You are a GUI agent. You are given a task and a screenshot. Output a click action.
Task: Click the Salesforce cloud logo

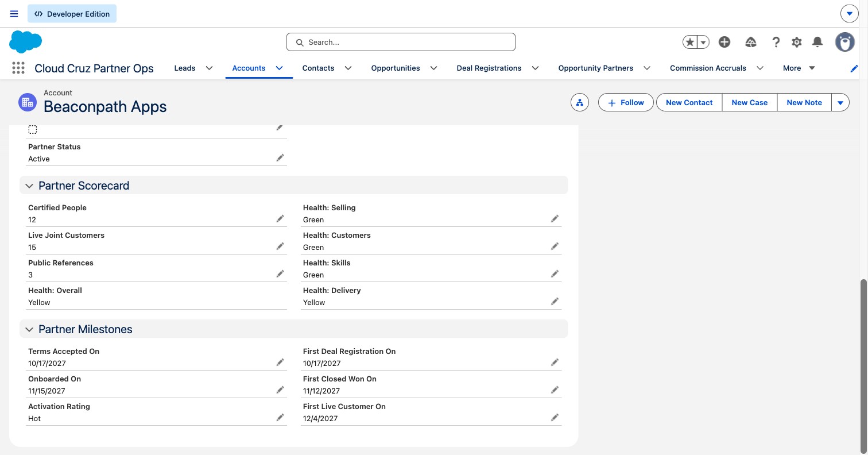pos(26,42)
